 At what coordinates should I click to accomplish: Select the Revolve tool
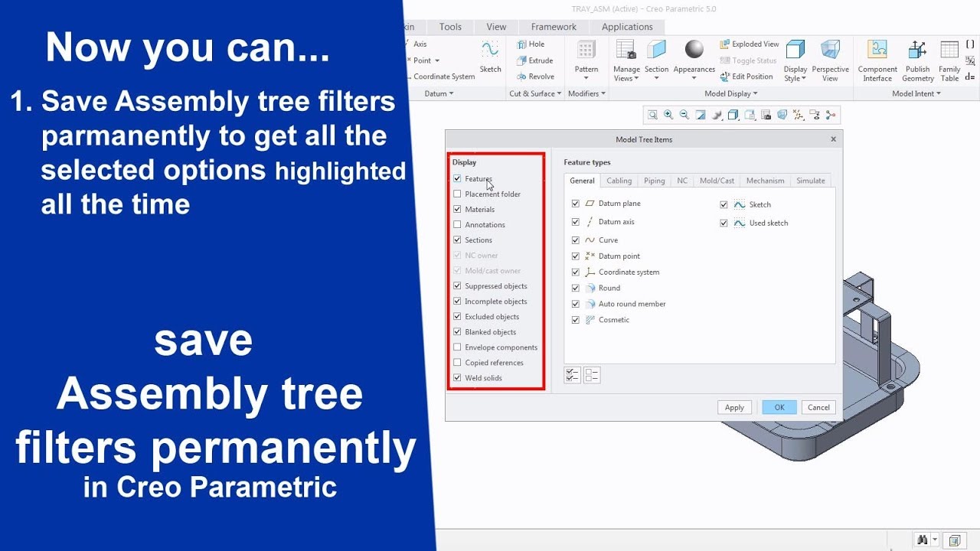tap(535, 77)
